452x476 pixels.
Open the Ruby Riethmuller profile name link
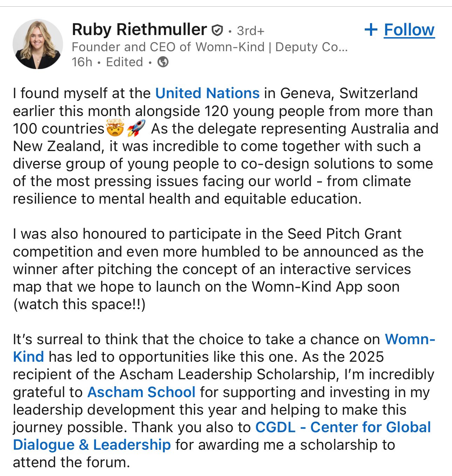tap(139, 29)
